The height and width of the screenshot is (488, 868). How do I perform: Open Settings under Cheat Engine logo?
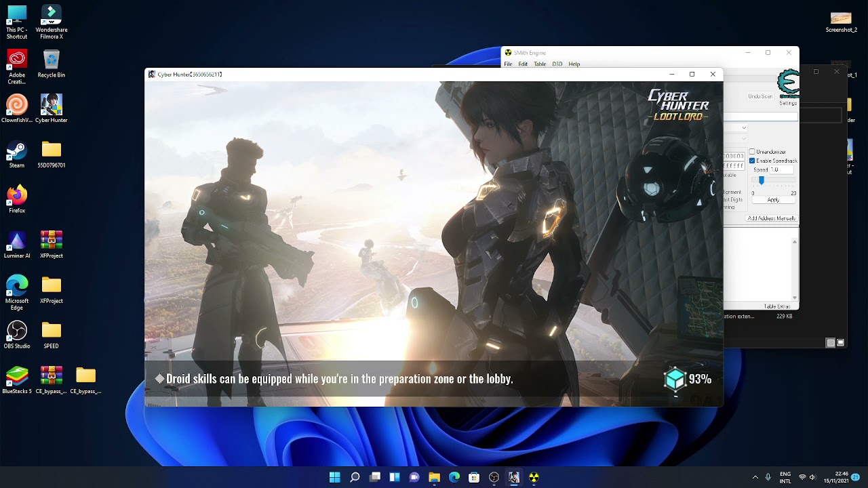[789, 103]
